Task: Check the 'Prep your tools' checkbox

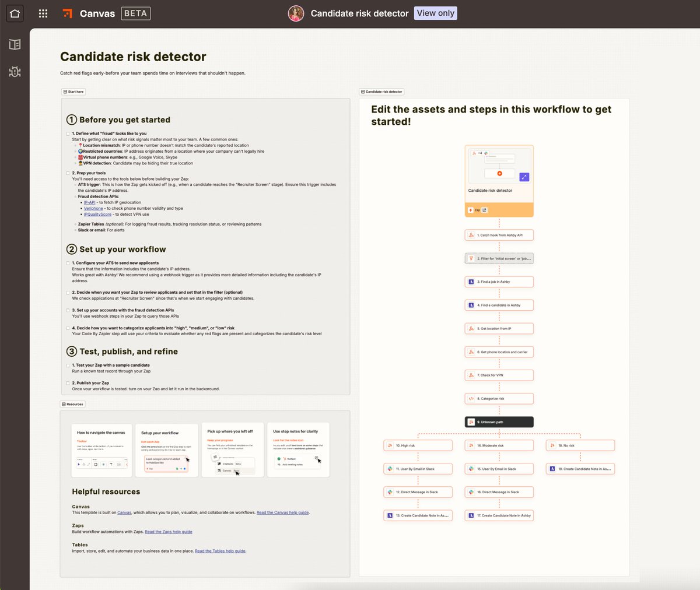Action: point(68,173)
